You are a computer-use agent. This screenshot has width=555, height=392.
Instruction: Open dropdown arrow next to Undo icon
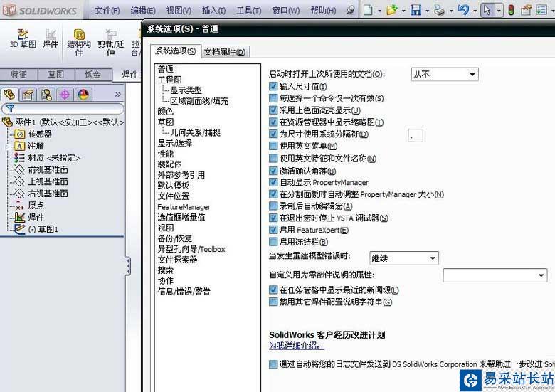click(475, 11)
